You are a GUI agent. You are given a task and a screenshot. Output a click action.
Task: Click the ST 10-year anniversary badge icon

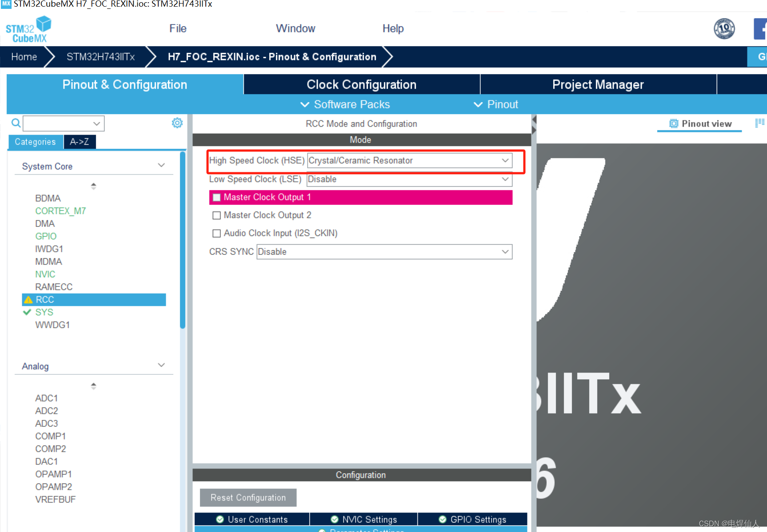724,29
